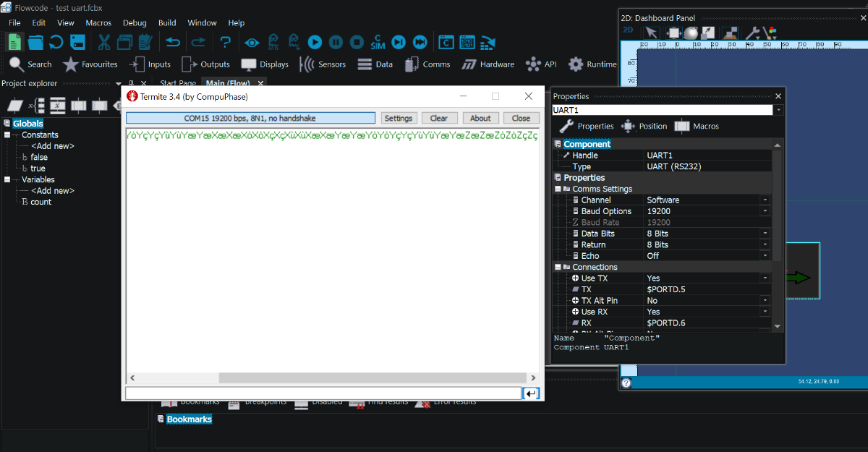
Task: Open the Channel dropdown showing Software
Action: [x=765, y=200]
